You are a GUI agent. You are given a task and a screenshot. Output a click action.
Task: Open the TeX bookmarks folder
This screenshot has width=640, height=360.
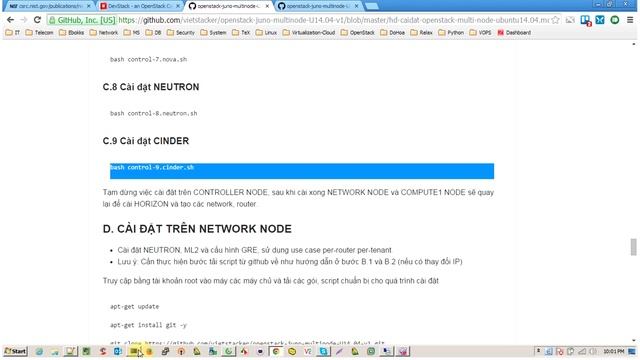(x=241, y=32)
